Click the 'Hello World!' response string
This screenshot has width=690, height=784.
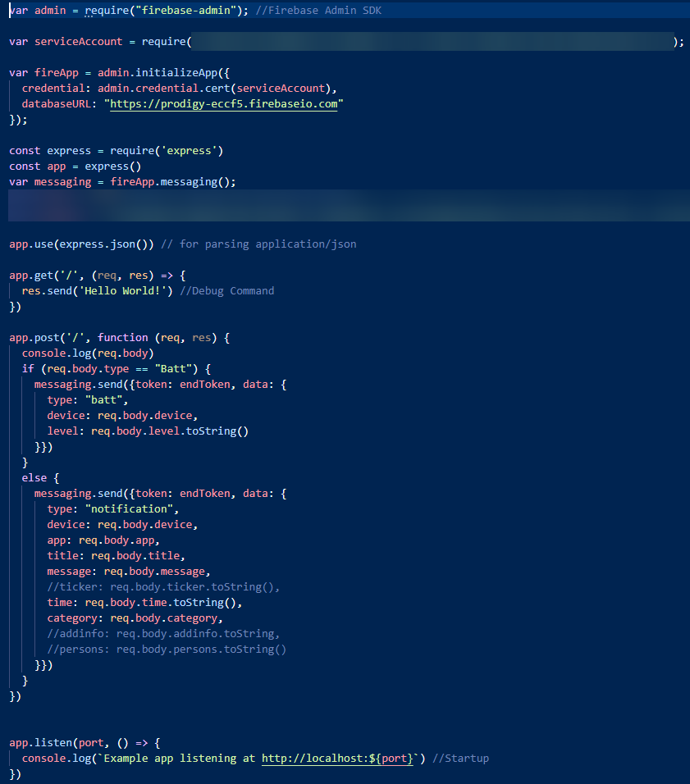click(122, 291)
